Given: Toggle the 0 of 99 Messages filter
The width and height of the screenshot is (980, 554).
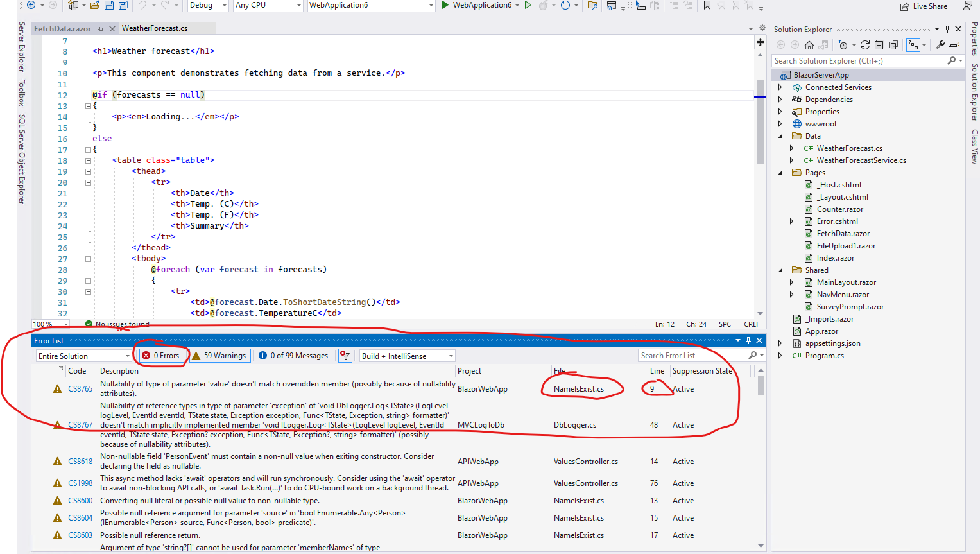Looking at the screenshot, I should [294, 355].
